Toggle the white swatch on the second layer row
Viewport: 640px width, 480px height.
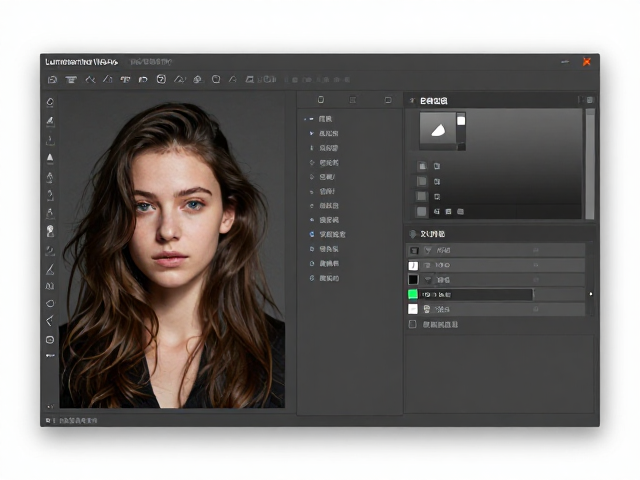point(413,266)
